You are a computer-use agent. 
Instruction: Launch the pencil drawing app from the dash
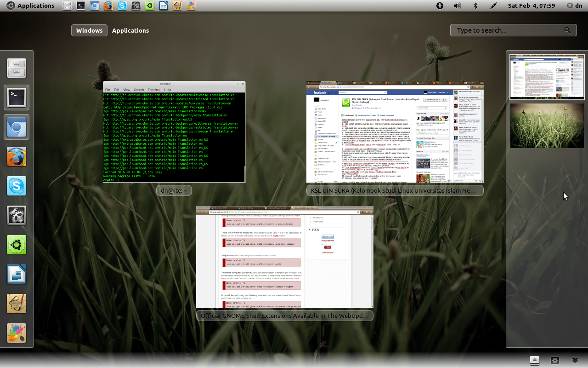tap(17, 304)
